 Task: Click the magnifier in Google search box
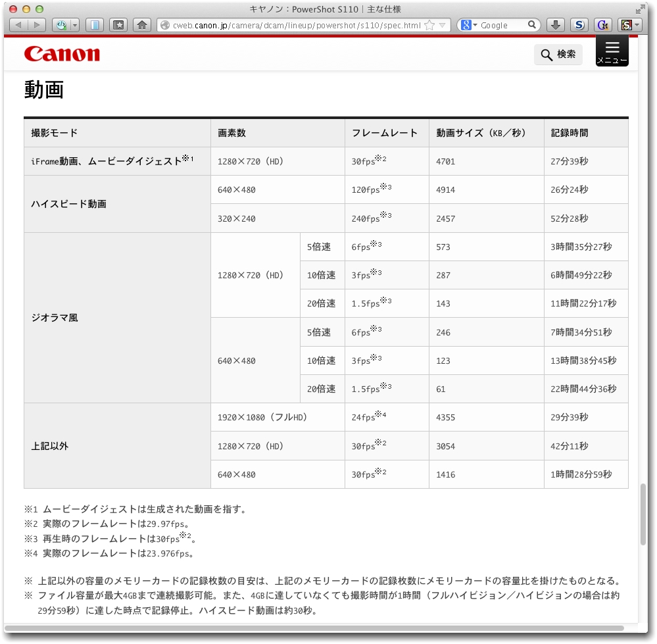(x=531, y=26)
